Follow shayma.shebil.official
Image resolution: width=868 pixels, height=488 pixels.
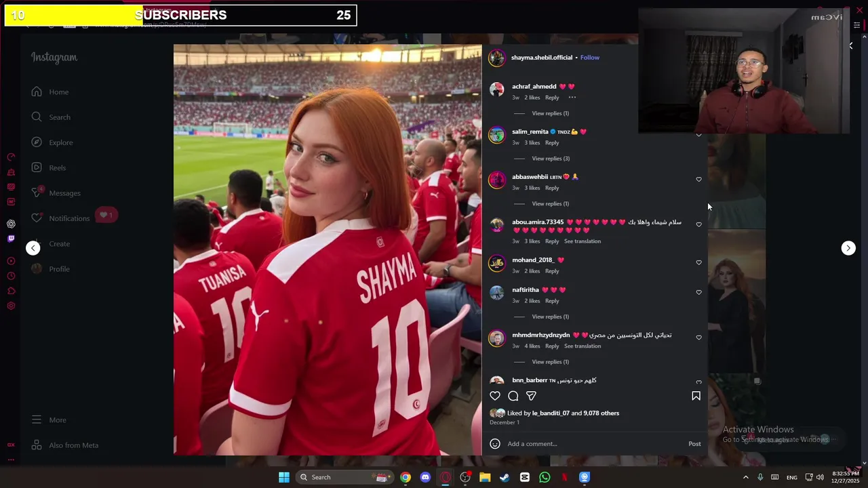[590, 58]
